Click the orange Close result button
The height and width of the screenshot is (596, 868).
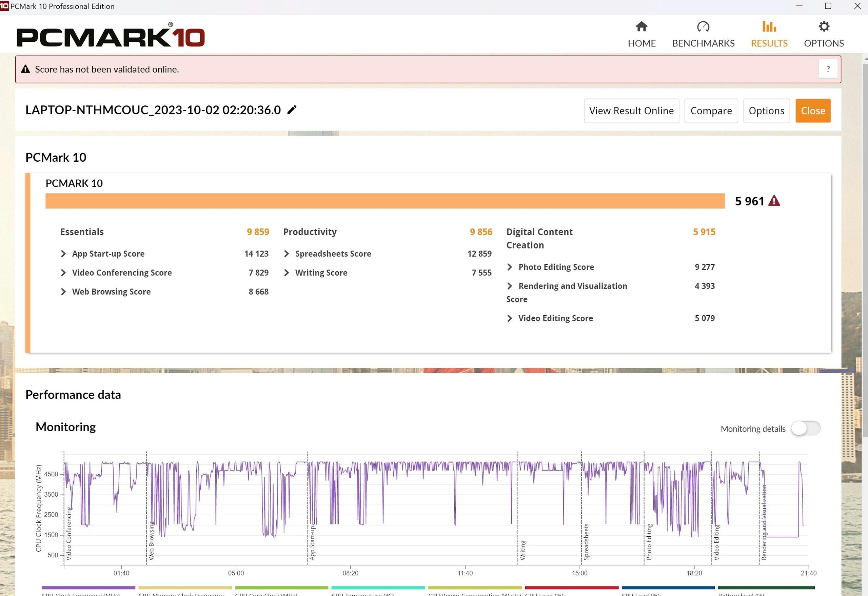point(813,111)
